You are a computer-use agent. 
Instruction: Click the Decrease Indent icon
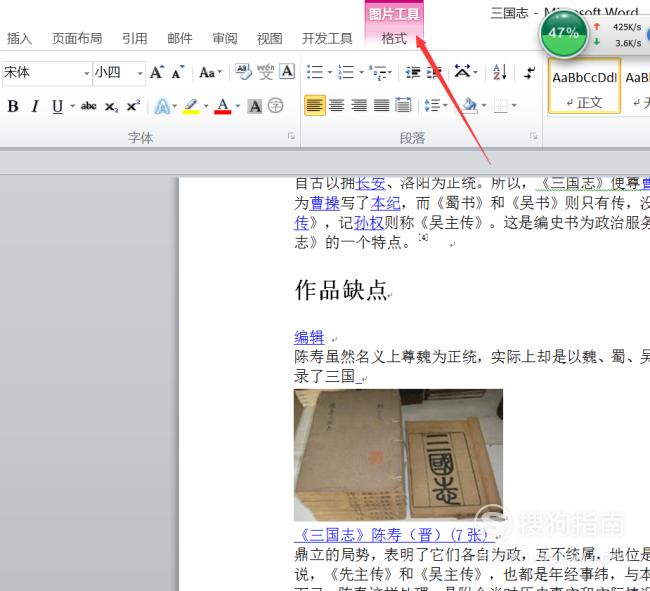pyautogui.click(x=412, y=72)
